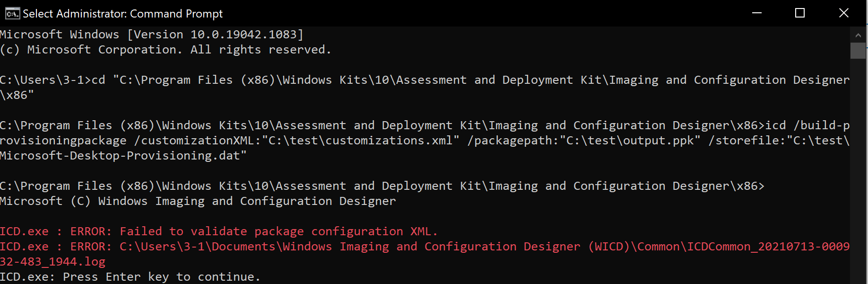Click the "Microsoft (C) Windows Imaging" banner line

[x=198, y=201]
